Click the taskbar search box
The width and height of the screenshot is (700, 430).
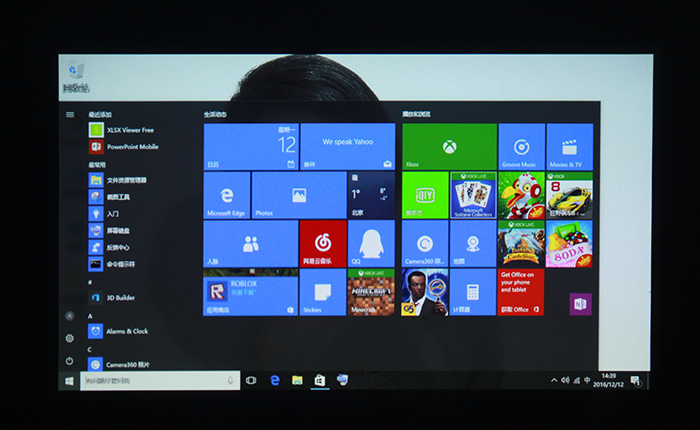(x=158, y=381)
